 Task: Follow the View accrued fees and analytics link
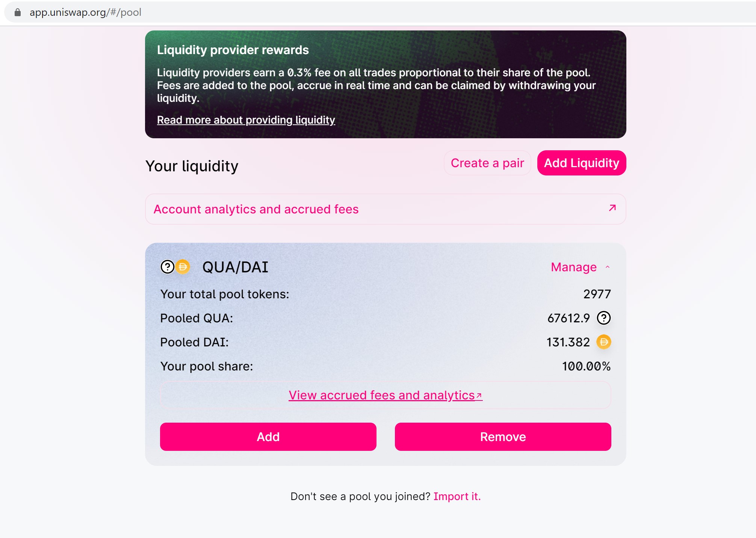point(381,395)
